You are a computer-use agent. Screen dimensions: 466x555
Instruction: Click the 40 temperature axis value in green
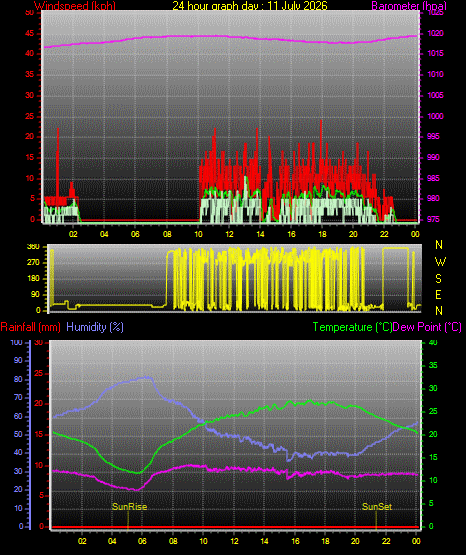[433, 343]
